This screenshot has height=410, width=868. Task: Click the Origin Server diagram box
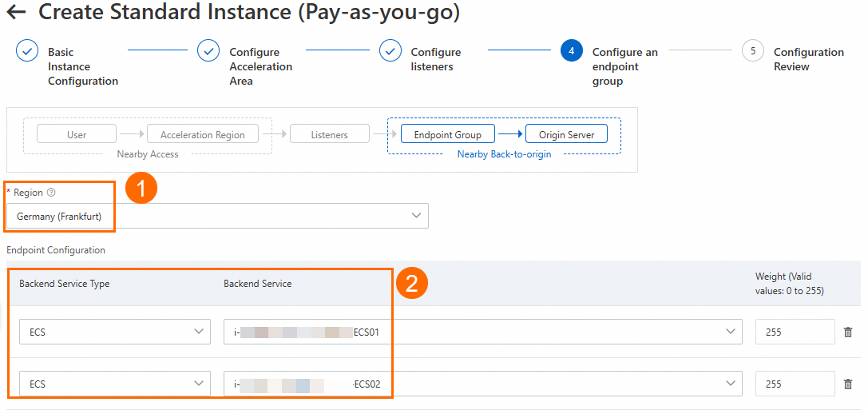tap(566, 135)
